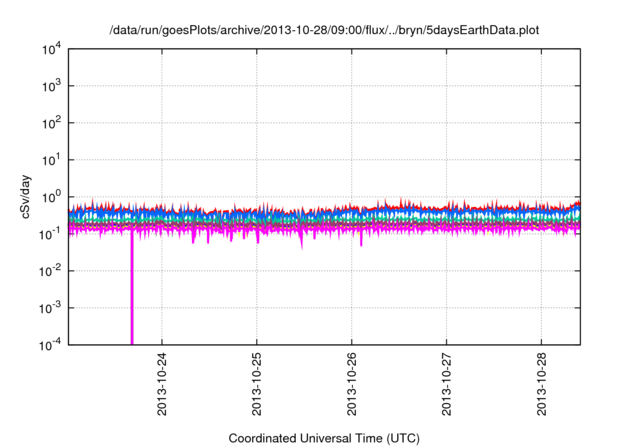Click the 2013-10-28 date tick label

(x=542, y=384)
